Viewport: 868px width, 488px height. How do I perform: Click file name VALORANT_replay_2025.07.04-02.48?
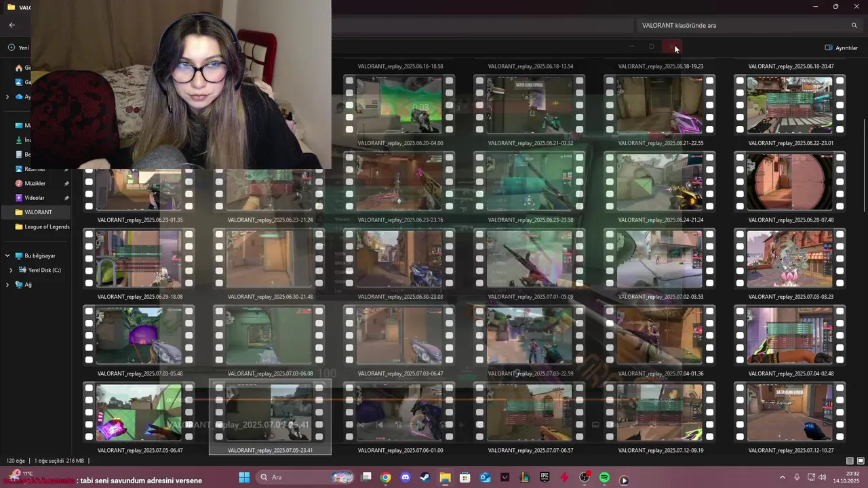(791, 373)
